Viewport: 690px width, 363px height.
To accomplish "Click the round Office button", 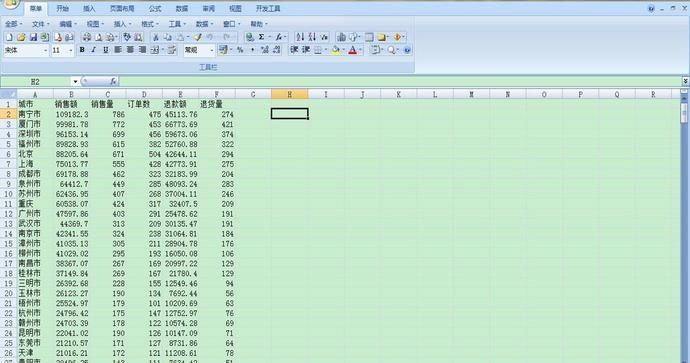I will (x=10, y=4).
